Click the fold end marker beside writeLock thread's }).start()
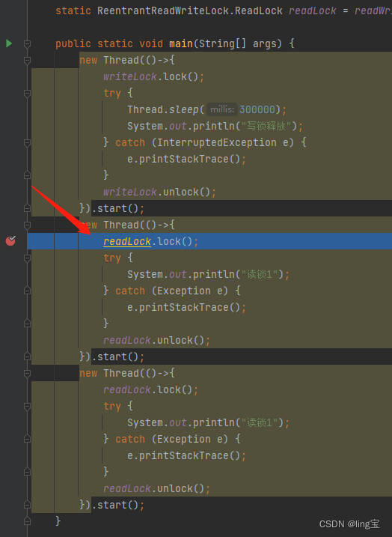 click(28, 208)
